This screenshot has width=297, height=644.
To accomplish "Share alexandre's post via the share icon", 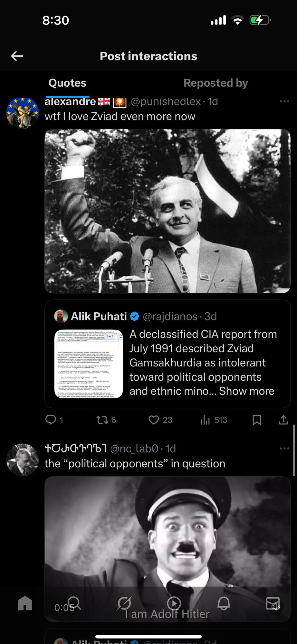I will [x=283, y=420].
